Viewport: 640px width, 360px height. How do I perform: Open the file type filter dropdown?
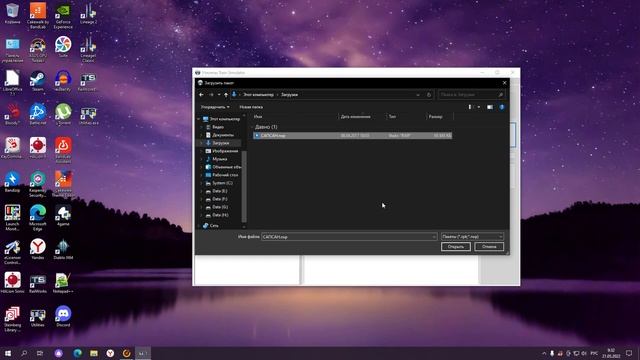(x=472, y=237)
